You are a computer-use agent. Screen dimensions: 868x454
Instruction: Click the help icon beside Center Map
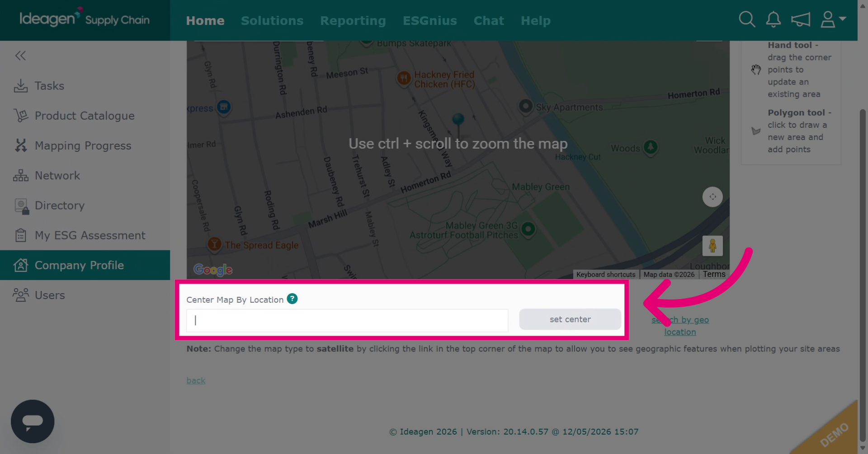click(x=292, y=299)
